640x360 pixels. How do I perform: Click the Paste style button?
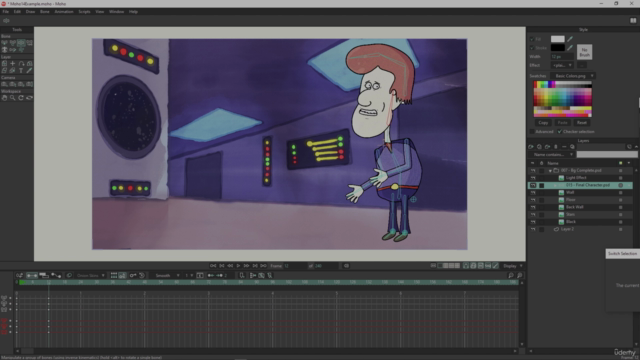562,122
